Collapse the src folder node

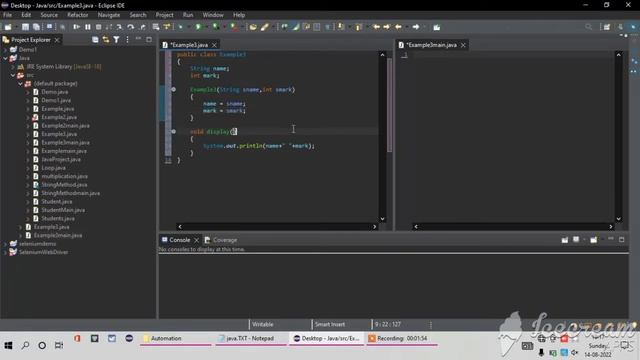tap(13, 75)
